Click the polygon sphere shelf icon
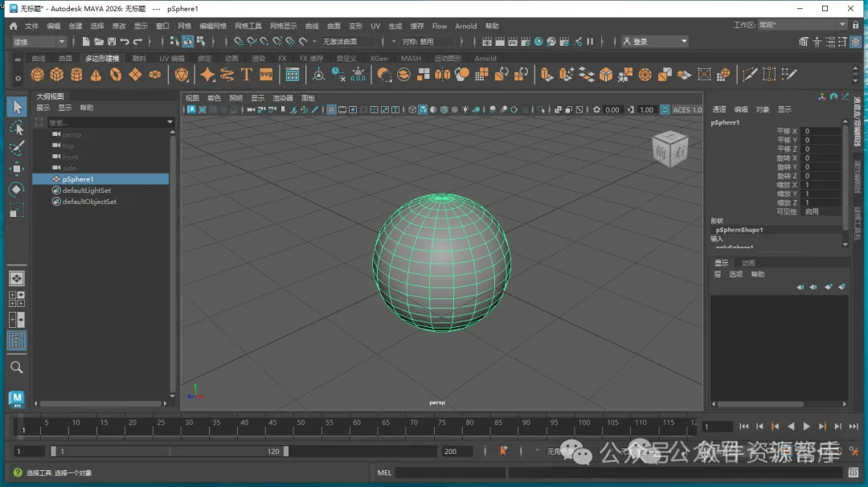 (37, 75)
